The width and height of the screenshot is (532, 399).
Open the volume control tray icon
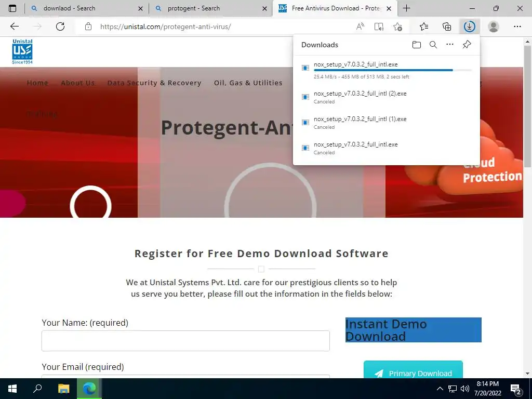coord(465,389)
